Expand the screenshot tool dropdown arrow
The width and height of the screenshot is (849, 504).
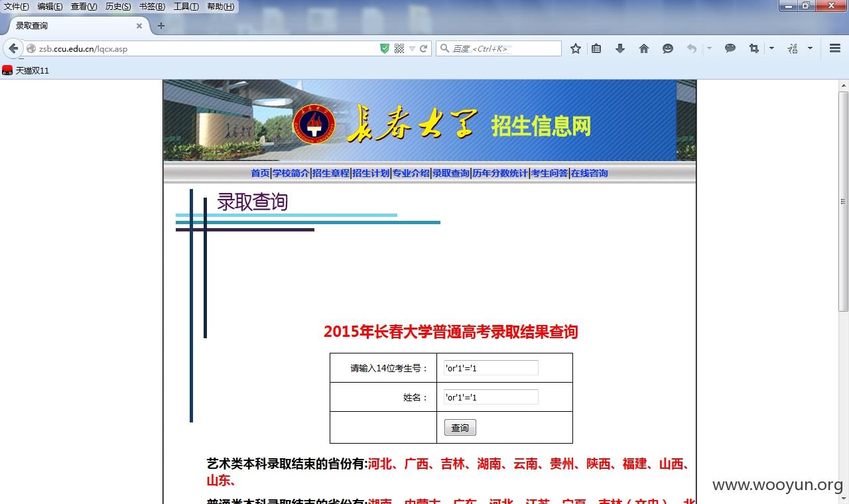click(771, 48)
